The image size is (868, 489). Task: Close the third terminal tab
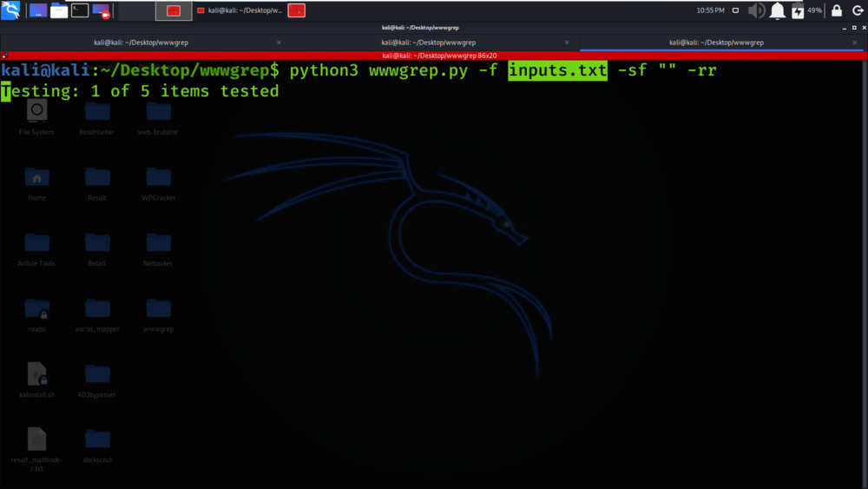coord(855,43)
